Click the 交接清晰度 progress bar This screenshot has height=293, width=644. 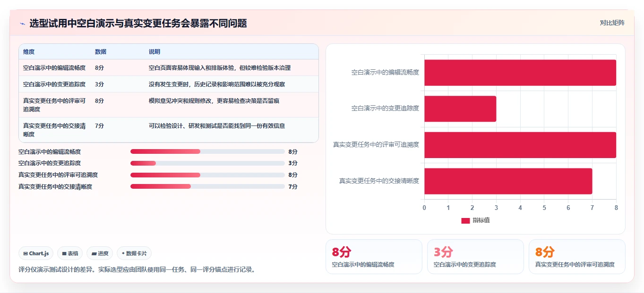(207, 186)
